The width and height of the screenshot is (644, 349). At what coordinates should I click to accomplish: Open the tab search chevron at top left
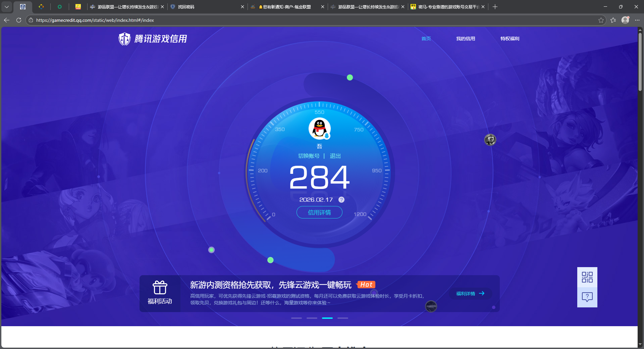(7, 6)
